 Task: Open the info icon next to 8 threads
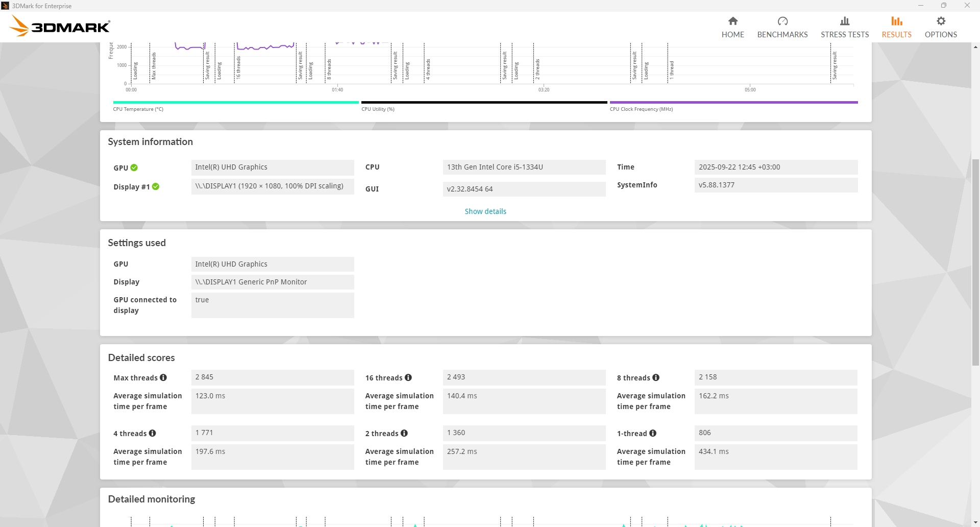point(656,377)
